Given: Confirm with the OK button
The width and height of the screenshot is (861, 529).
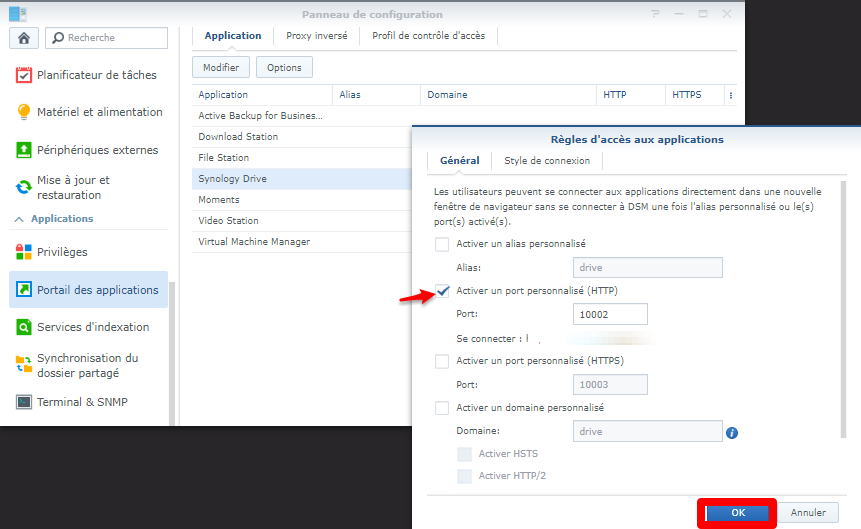Looking at the screenshot, I should click(737, 513).
